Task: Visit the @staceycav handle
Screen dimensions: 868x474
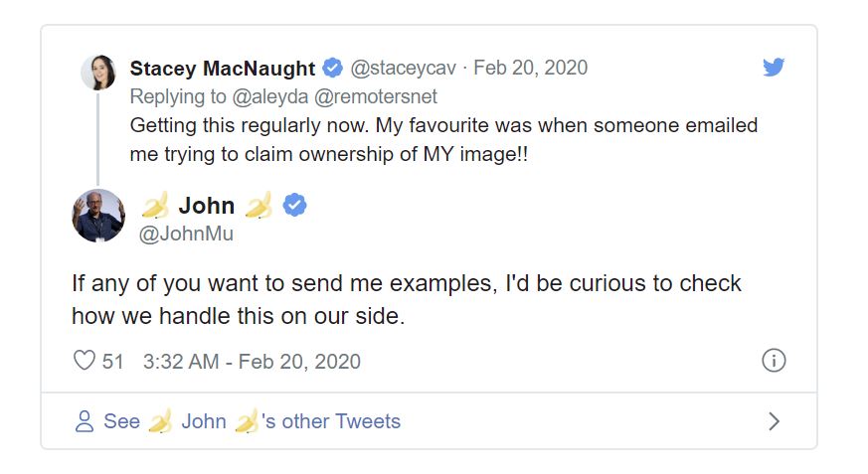Action: 404,68
